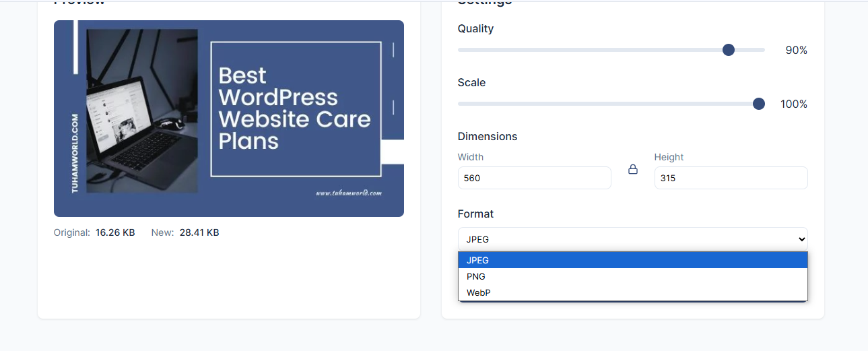Screen dimensions: 868x351
Task: Click the New 28.41 KB size text
Action: tap(185, 232)
